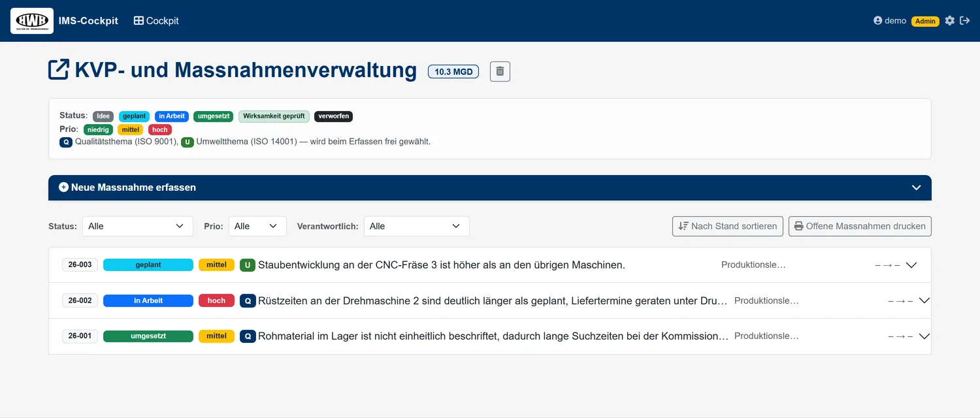Click the arrow date indicator in row 26-002

click(901, 301)
